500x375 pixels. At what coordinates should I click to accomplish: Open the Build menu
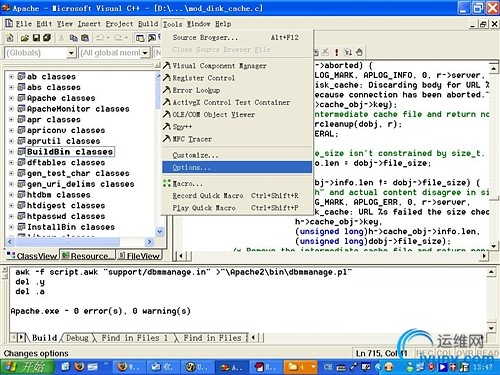pyautogui.click(x=148, y=24)
